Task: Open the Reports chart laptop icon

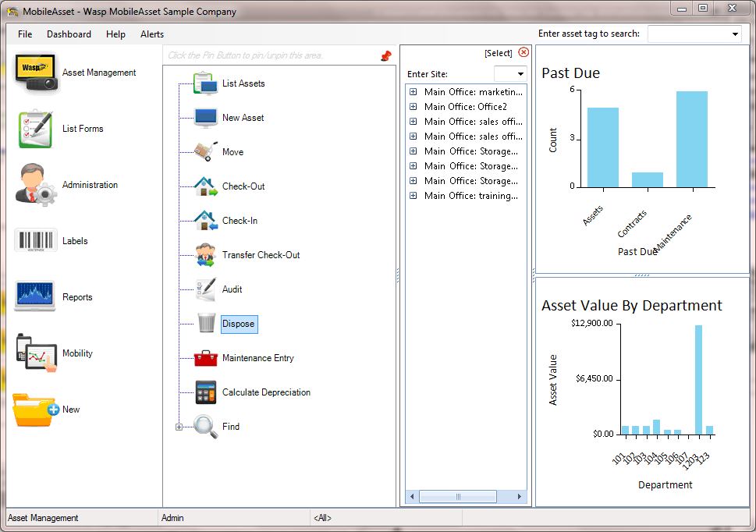Action: coord(34,296)
